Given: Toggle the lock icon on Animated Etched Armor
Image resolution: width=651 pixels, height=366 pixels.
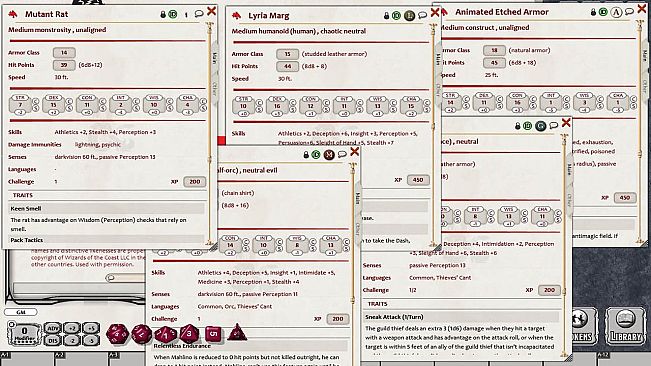Looking at the screenshot, I should [x=593, y=12].
